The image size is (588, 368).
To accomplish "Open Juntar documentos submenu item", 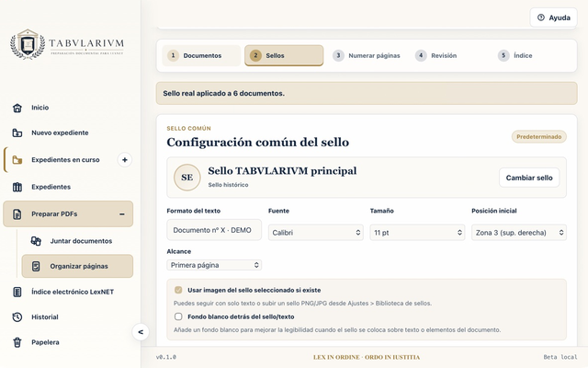I will coord(77,241).
